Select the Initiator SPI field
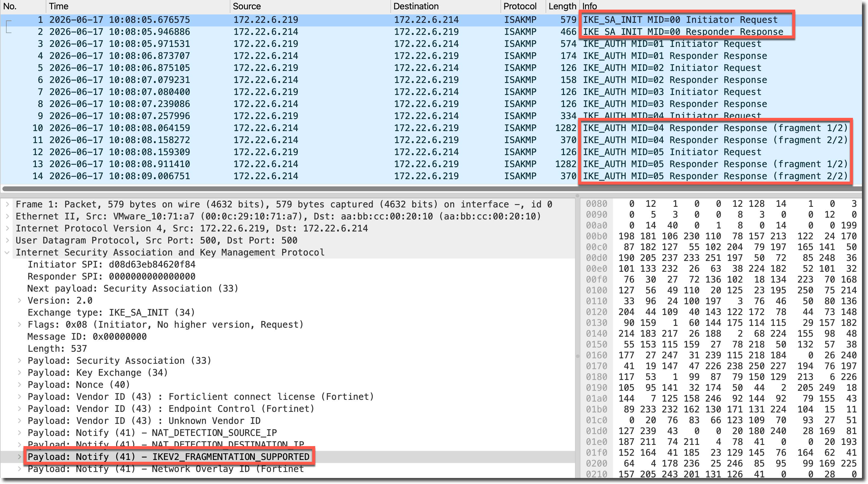868x484 pixels. pos(112,265)
